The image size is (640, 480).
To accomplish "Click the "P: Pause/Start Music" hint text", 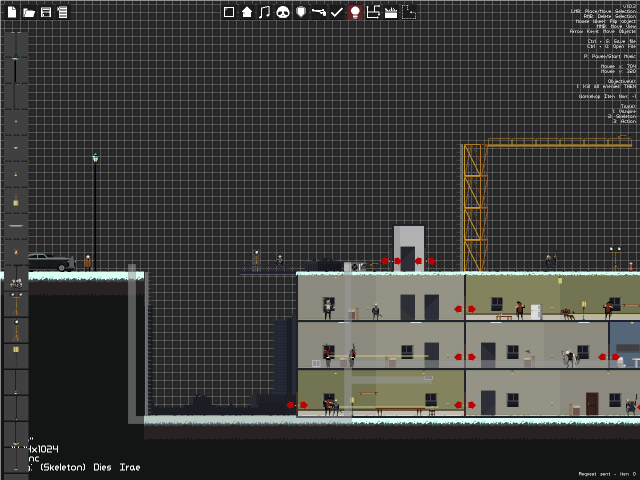I will point(610,56).
